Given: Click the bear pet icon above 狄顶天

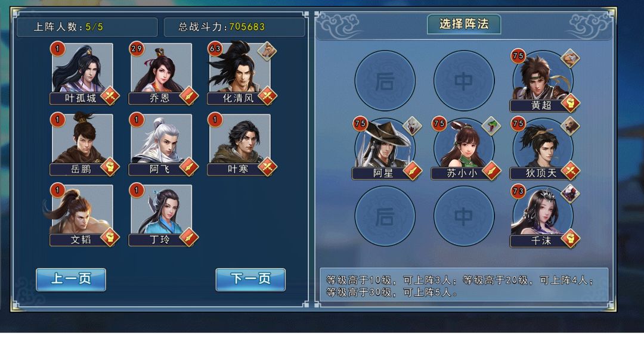Looking at the screenshot, I should pos(570,126).
